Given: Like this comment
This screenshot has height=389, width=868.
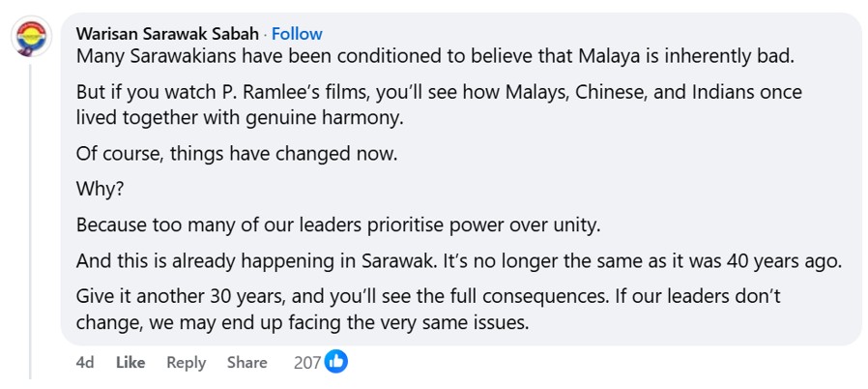Looking at the screenshot, I should pyautogui.click(x=130, y=362).
